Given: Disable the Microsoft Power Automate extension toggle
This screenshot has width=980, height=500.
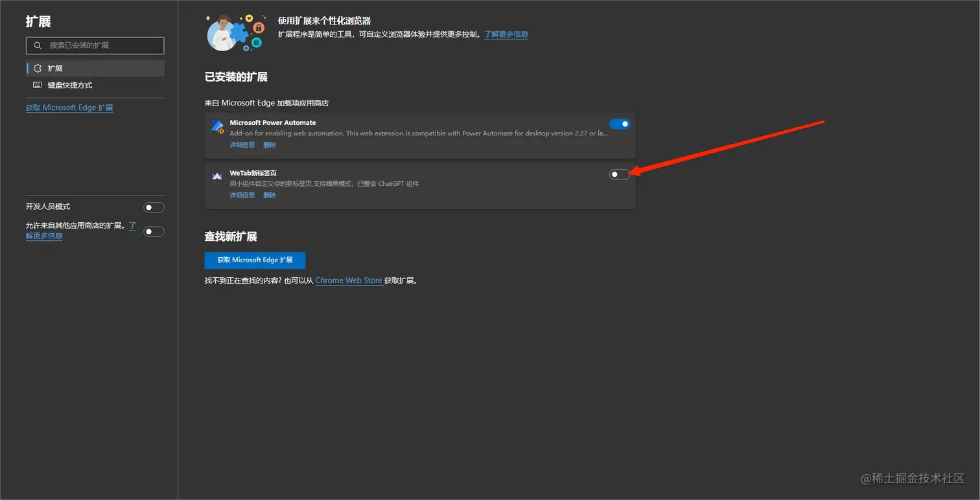Looking at the screenshot, I should 620,124.
